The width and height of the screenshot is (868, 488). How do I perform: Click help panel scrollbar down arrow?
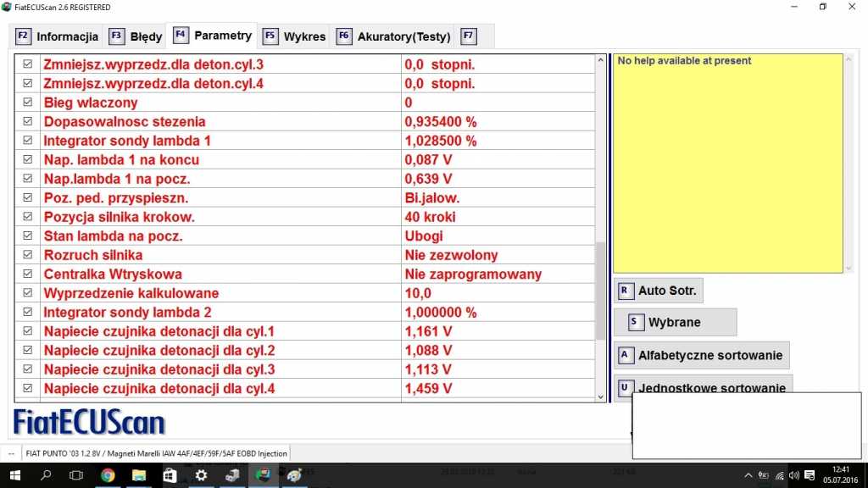[x=849, y=268]
